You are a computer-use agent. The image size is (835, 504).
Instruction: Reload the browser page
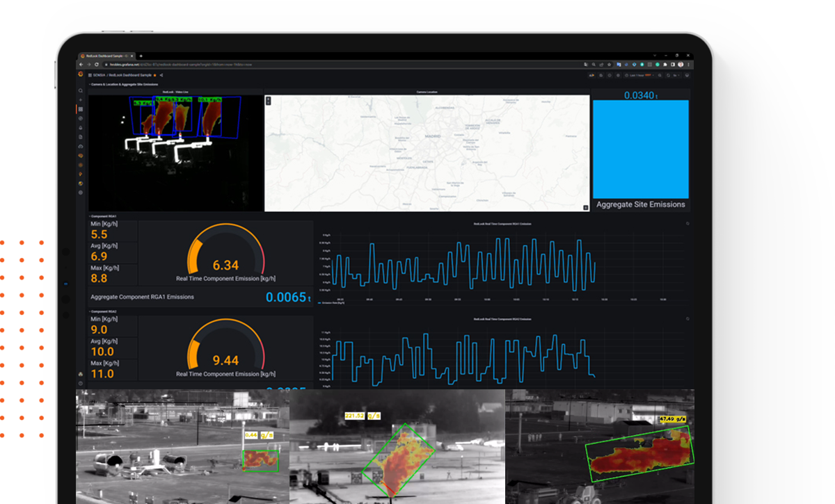tap(97, 65)
